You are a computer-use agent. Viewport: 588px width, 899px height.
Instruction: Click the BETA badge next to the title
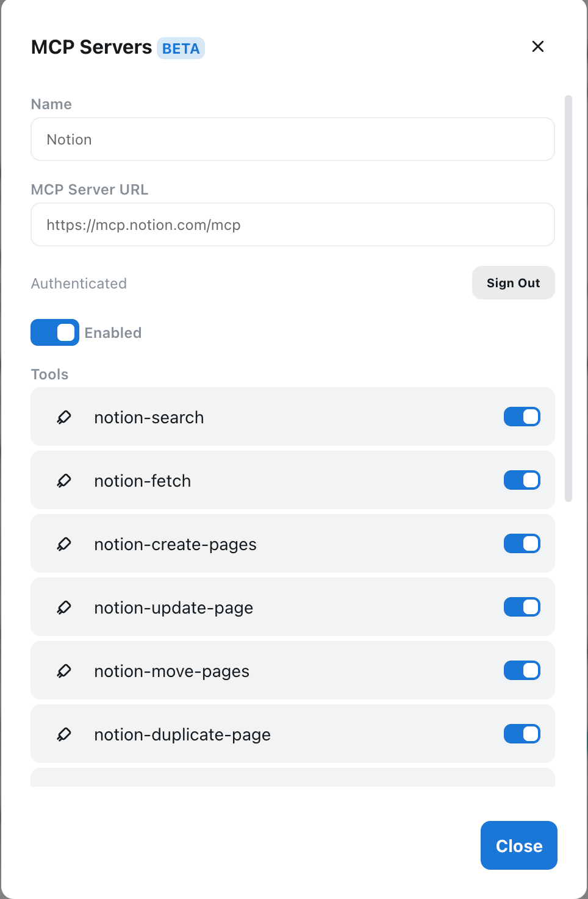181,48
